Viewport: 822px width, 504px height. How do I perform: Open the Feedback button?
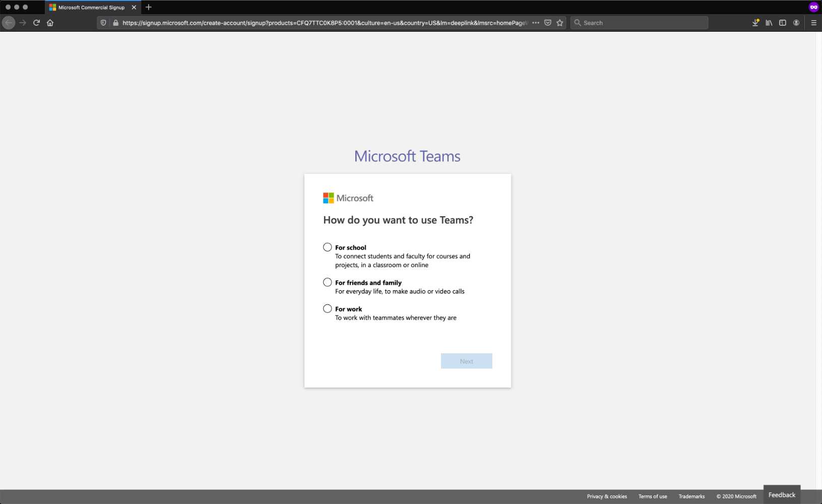tap(782, 495)
